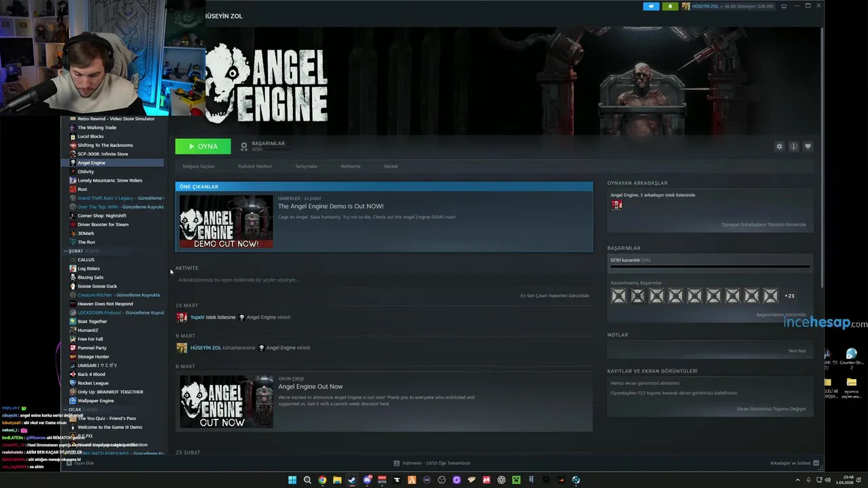Viewport: 868px width, 488px height.
Task: Click the Yeni Not button
Action: (x=797, y=351)
